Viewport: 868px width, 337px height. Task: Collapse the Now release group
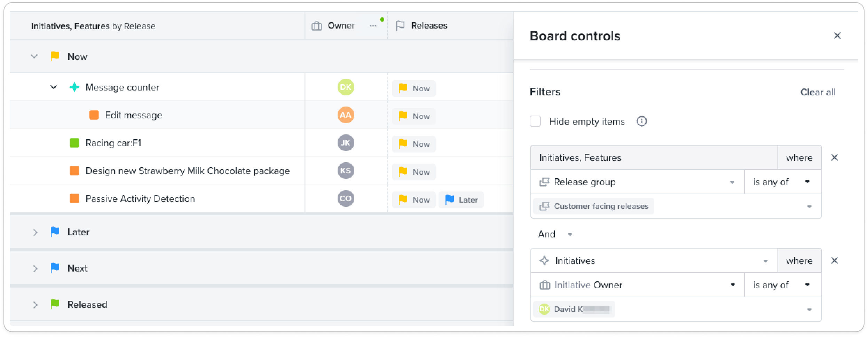(x=34, y=56)
